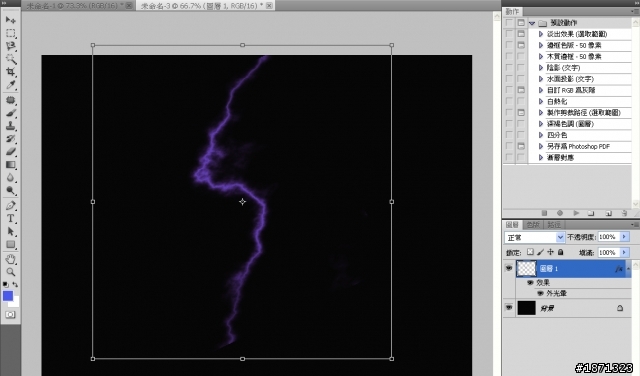The image size is (640, 376).
Task: Select the Polygonal Lasso tool
Action: tap(11, 46)
